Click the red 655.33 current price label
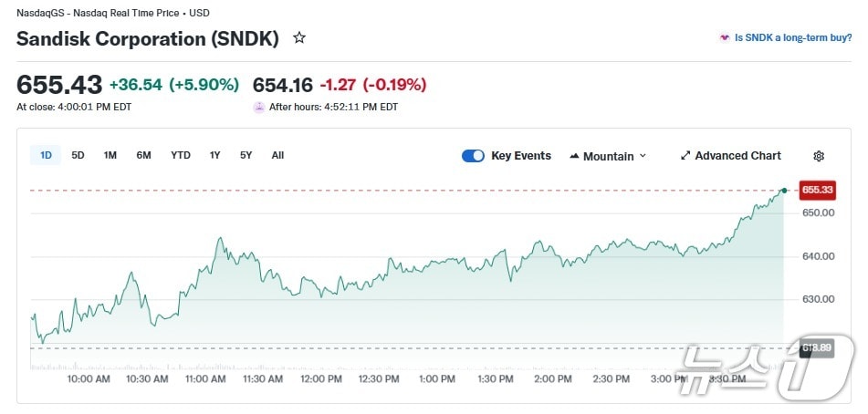The width and height of the screenshot is (868, 414). click(817, 190)
